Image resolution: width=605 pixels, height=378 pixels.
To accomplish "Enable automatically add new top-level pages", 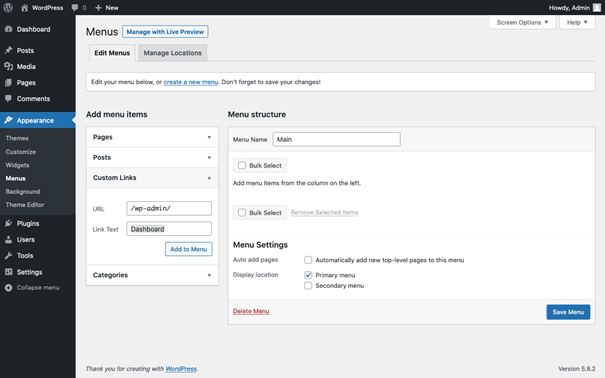I will click(x=308, y=260).
